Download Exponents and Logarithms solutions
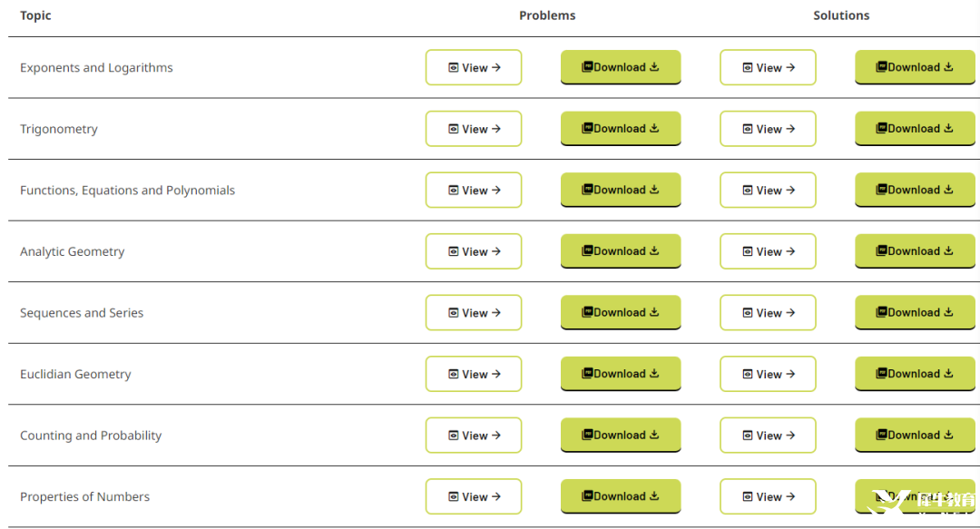This screenshot has width=980, height=529. point(915,67)
